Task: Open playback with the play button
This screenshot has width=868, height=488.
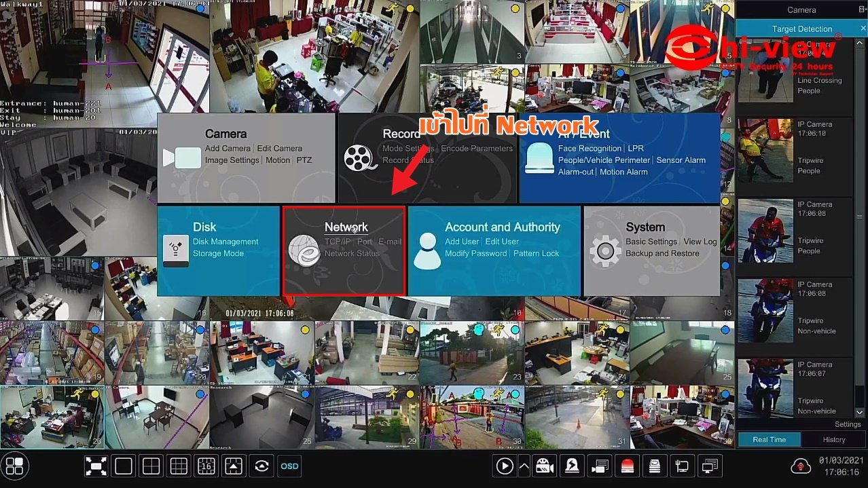Action: click(x=504, y=466)
